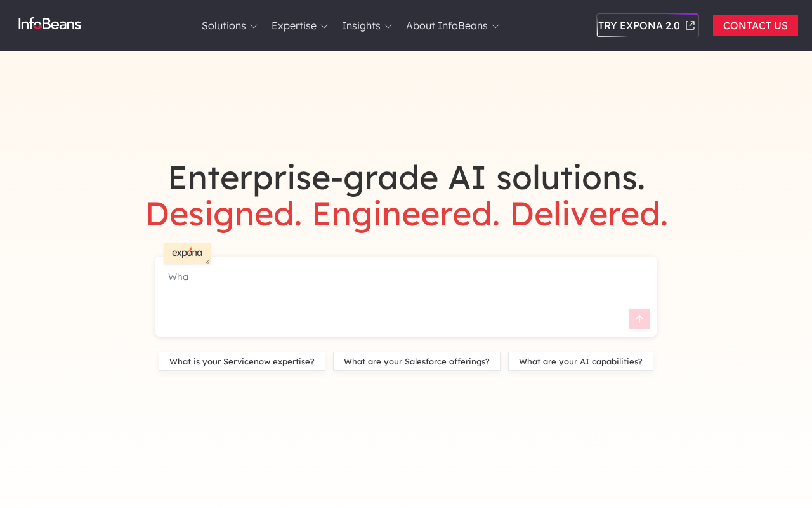Open the Expertise menu

(294, 25)
